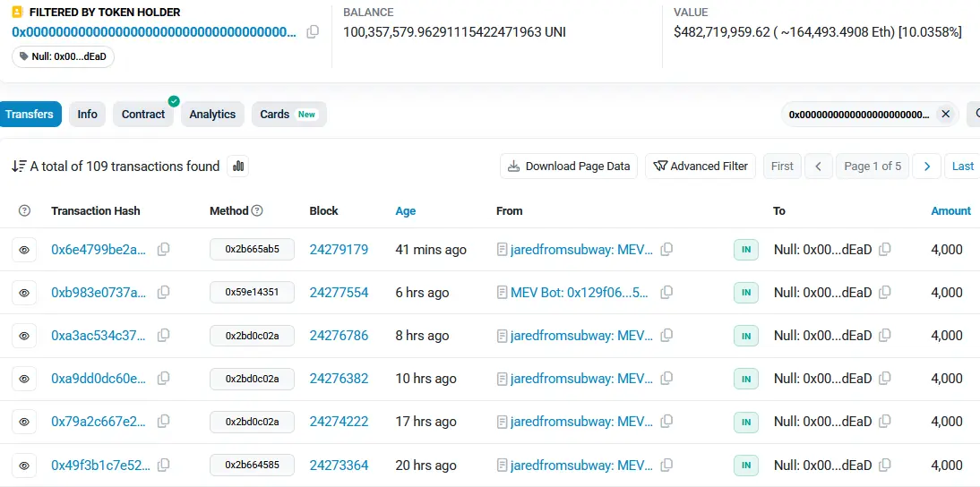Copy To address in 6 hrs ago row

coord(884,293)
